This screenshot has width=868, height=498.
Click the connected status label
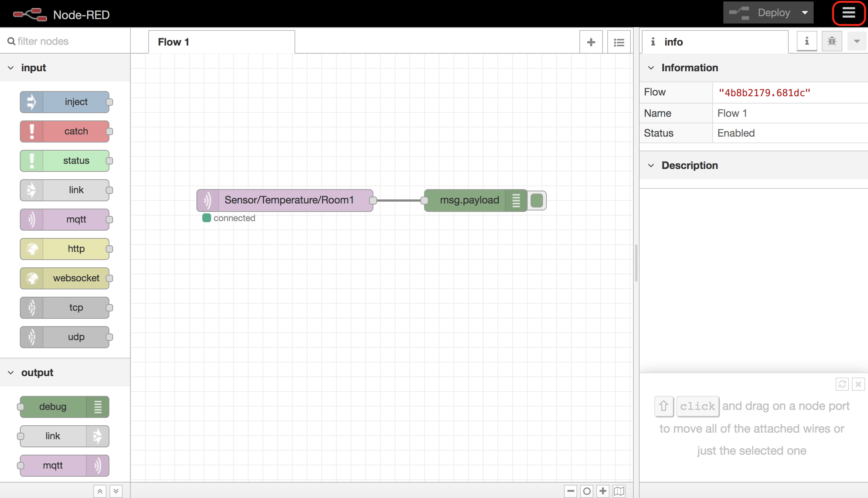(x=234, y=218)
